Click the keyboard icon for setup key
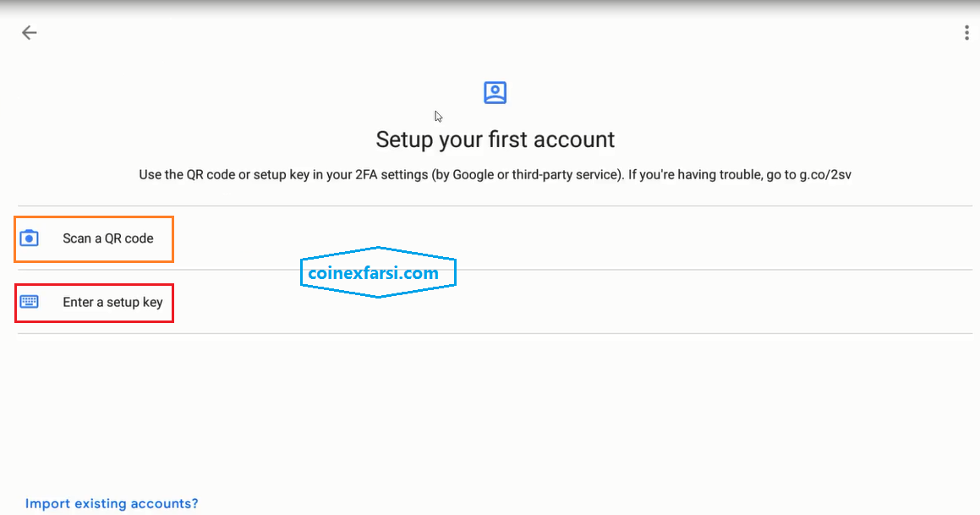 pyautogui.click(x=30, y=302)
